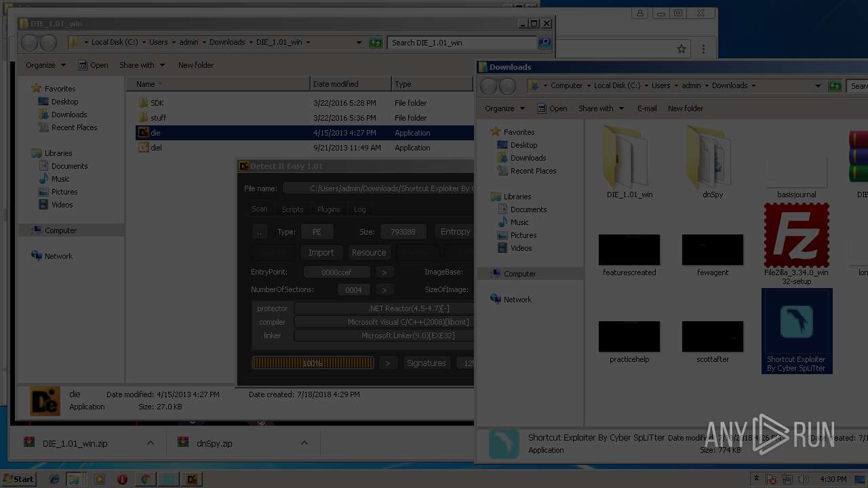Select Network in DIE_1.01_win navigation pane
This screenshot has height=488, width=868.
[x=58, y=256]
